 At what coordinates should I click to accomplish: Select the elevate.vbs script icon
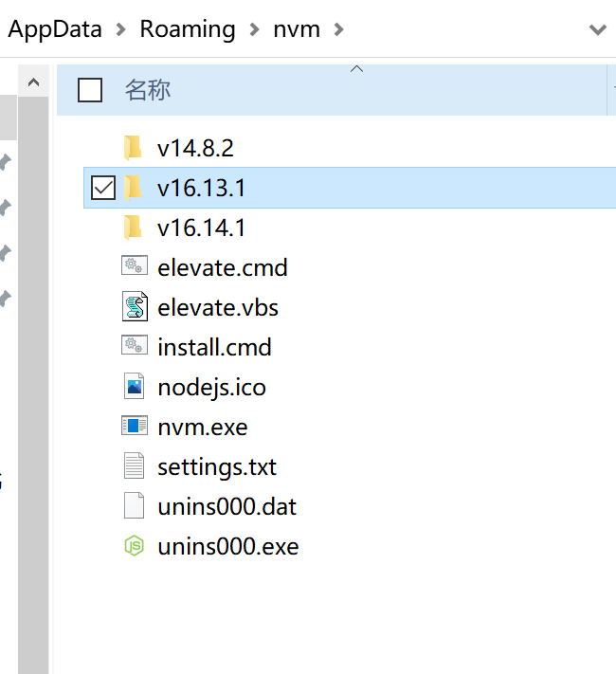click(135, 306)
